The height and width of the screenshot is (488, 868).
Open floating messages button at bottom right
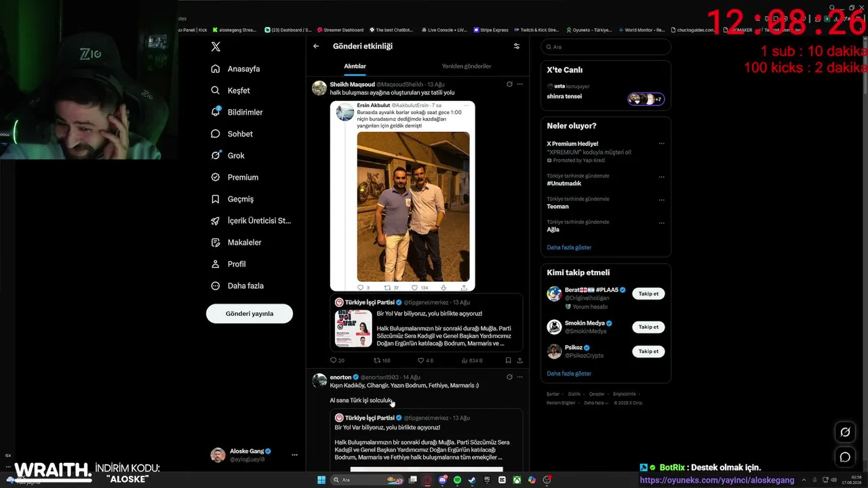tap(845, 457)
